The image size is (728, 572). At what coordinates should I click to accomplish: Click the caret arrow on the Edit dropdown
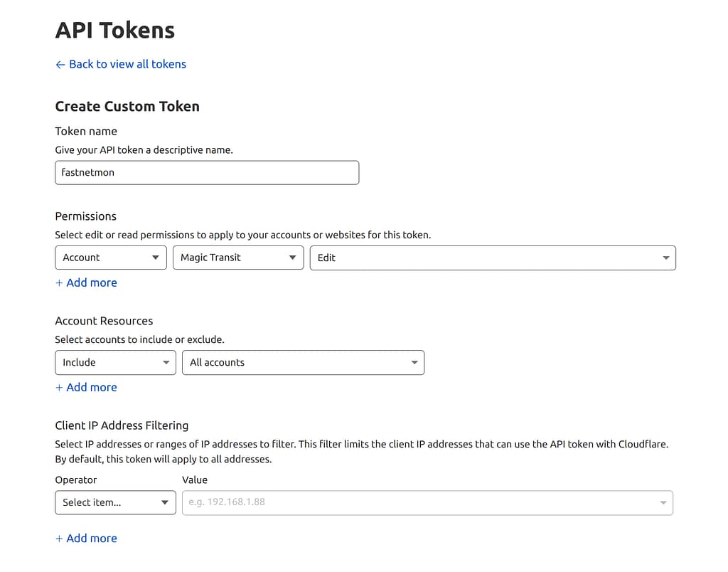point(665,258)
